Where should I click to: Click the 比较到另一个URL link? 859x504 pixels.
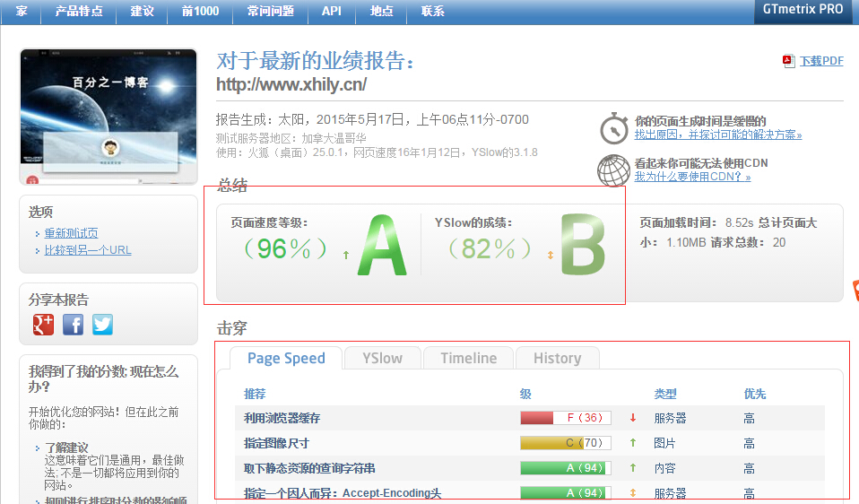pyautogui.click(x=88, y=250)
